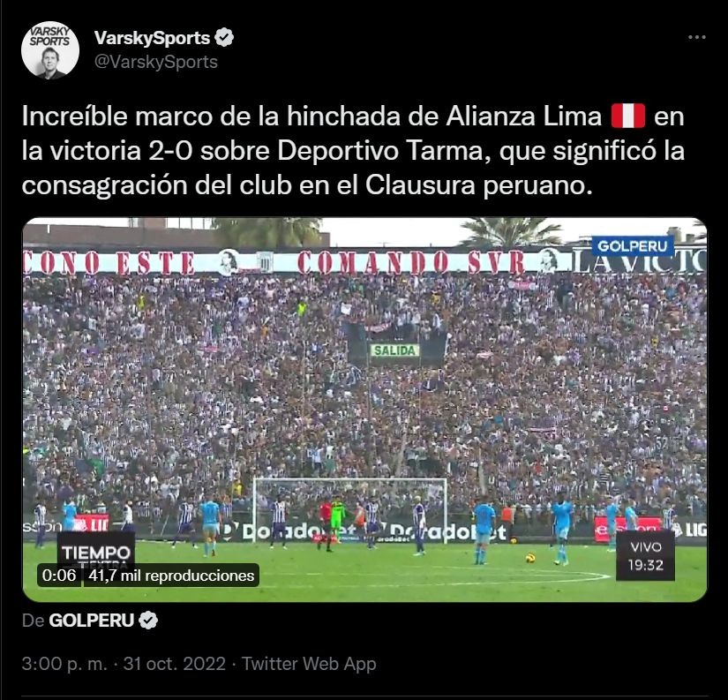The width and height of the screenshot is (728, 700).
Task: Click the goal net in the video frame
Action: point(350,509)
